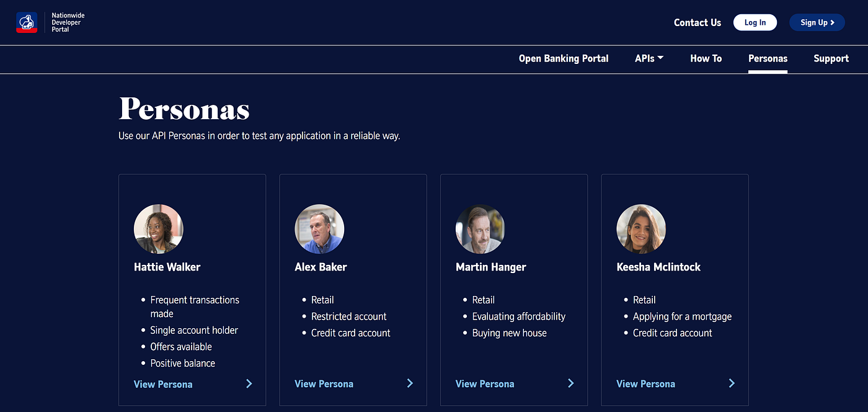The height and width of the screenshot is (412, 868).
Task: Click the chevron arrow beside Hattie Walker's View Persona
Action: click(249, 383)
